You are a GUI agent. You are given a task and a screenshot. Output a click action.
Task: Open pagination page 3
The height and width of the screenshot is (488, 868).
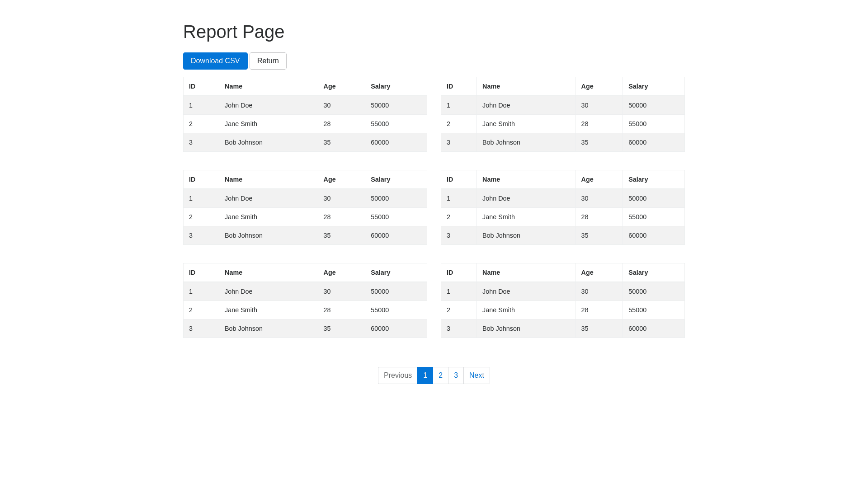click(456, 375)
